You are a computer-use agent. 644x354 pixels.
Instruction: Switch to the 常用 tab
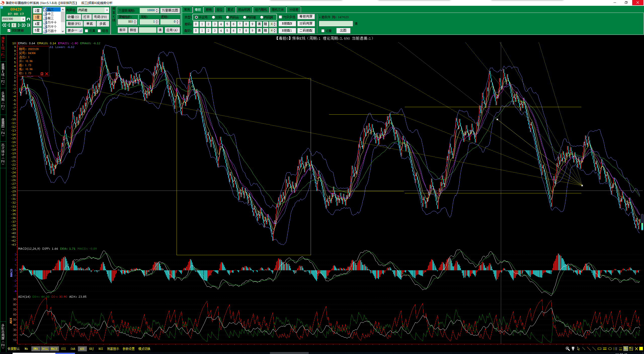[187, 10]
